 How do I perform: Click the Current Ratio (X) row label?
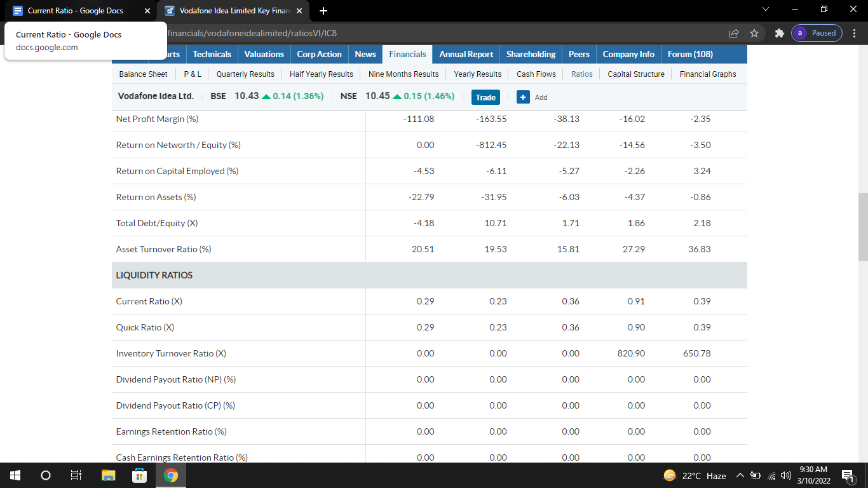[149, 301]
